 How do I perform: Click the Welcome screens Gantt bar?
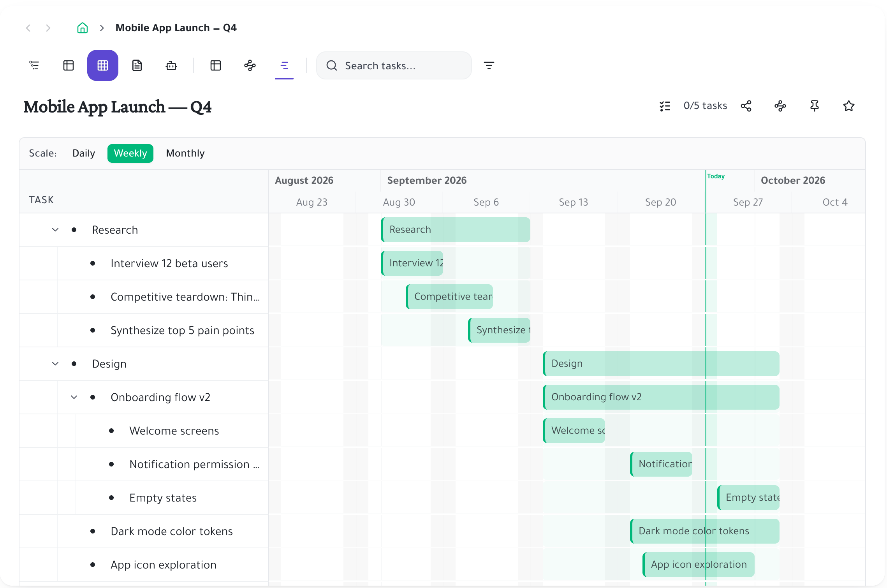(x=574, y=431)
